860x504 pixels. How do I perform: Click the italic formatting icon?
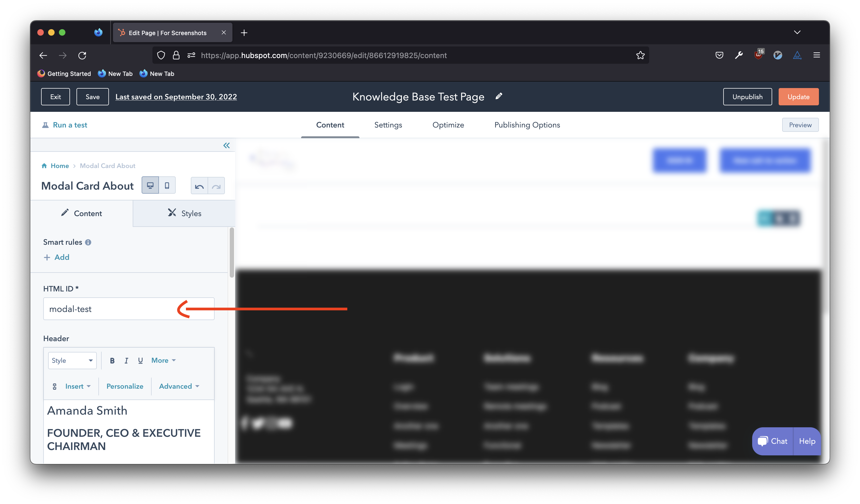click(x=126, y=360)
